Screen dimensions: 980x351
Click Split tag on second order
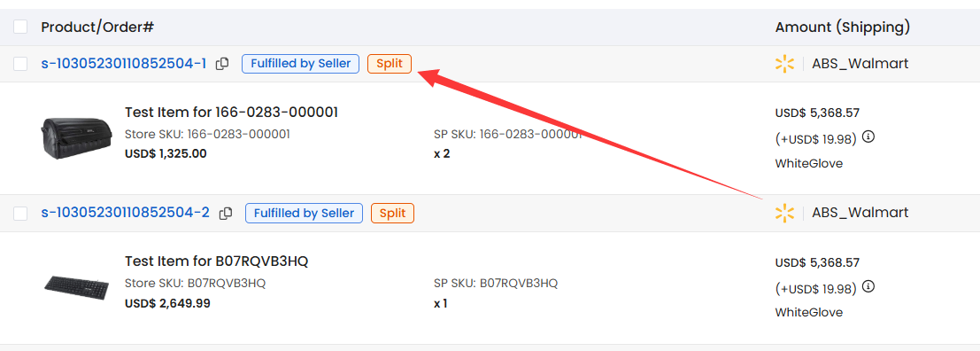point(392,214)
